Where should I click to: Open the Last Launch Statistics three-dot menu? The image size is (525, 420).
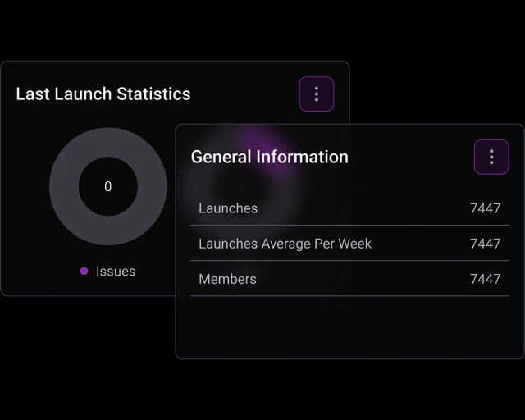coord(317,94)
